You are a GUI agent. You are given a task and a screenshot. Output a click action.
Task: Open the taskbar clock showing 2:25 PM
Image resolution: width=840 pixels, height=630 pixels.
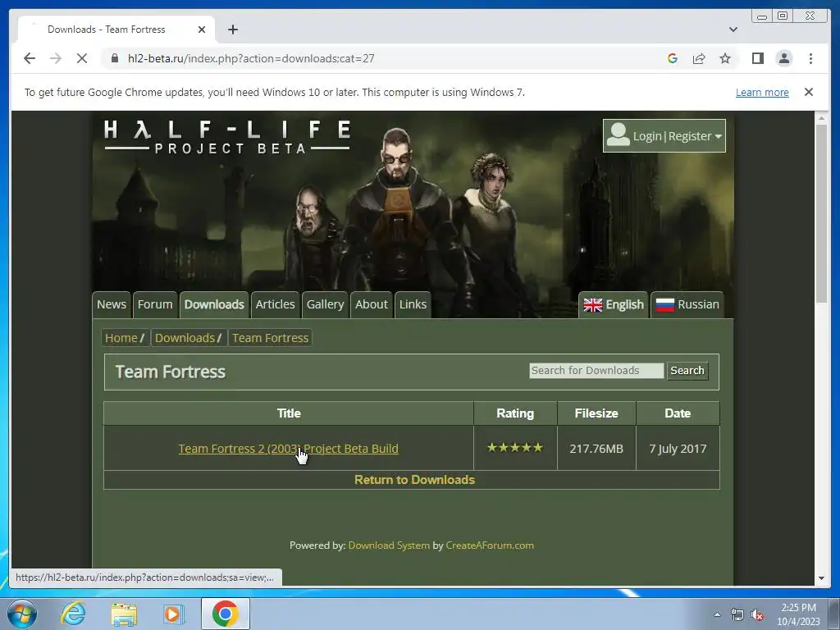pos(798,614)
